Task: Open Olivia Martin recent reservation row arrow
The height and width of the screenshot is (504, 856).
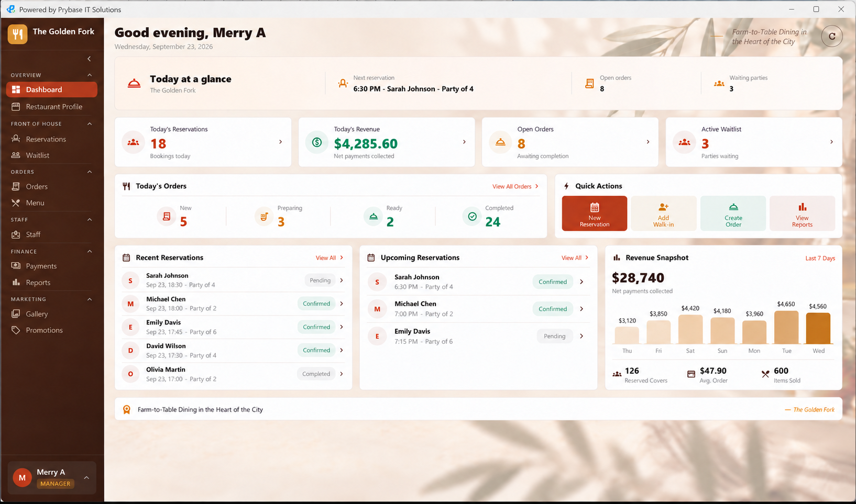Action: click(342, 374)
